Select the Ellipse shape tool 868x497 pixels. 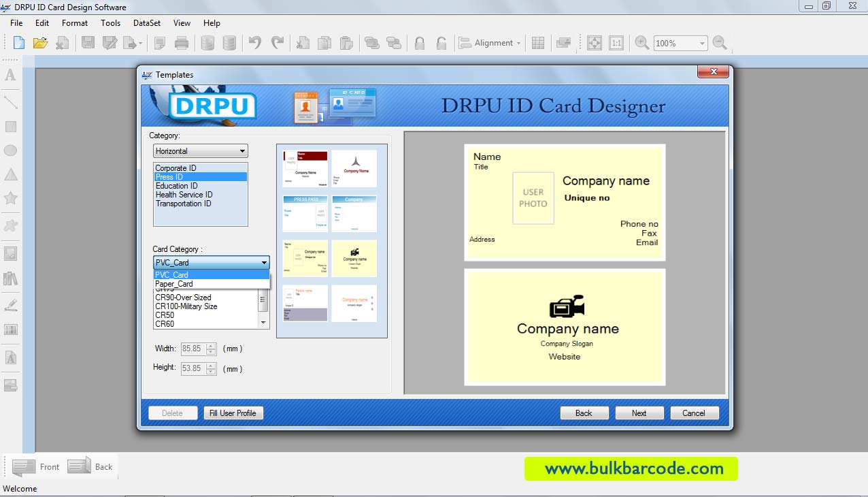click(10, 150)
